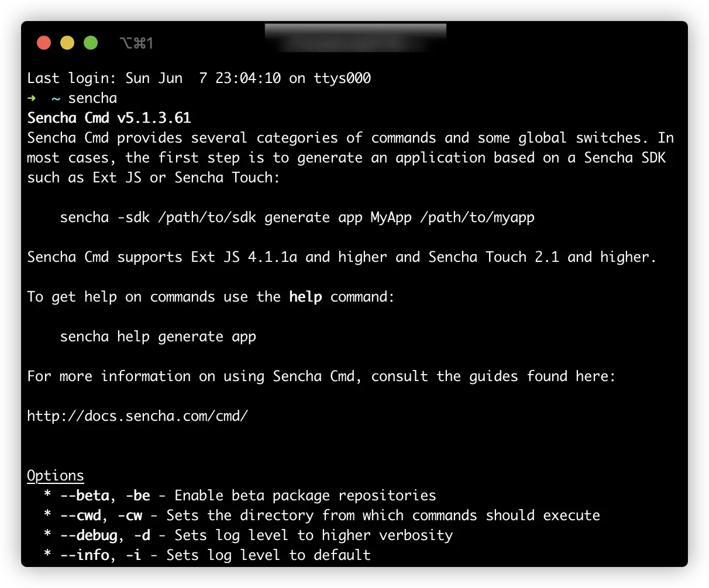Image resolution: width=709 pixels, height=588 pixels.
Task: Click the typed 'sencha' command at prompt
Action: tap(92, 98)
